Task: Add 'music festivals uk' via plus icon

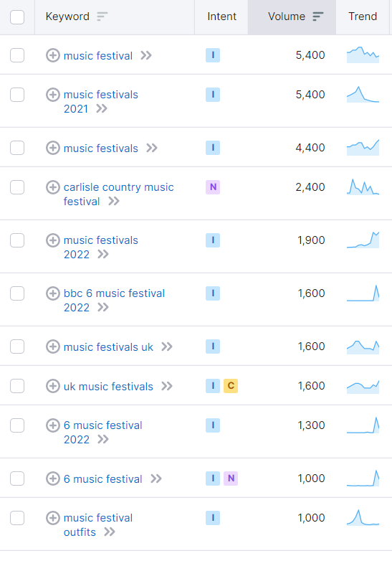Action: [x=52, y=346]
